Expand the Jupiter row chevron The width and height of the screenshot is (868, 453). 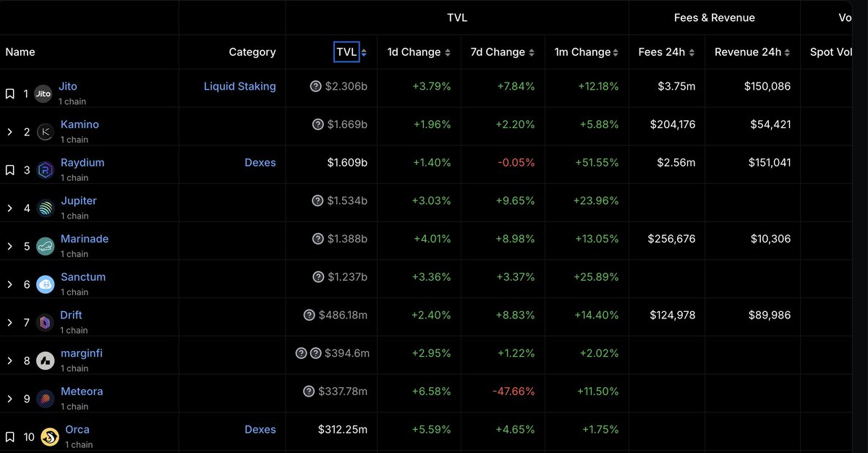(x=10, y=208)
